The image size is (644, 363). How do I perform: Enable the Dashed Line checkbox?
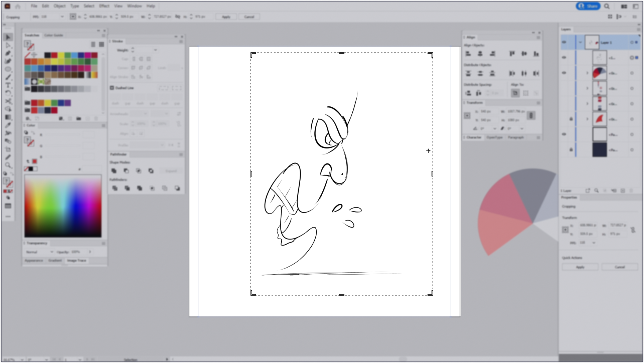pyautogui.click(x=112, y=88)
